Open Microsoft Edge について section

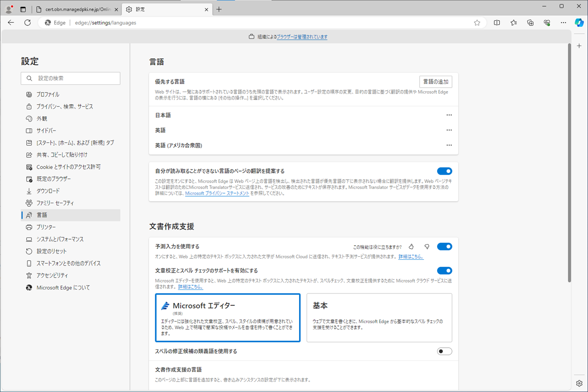point(71,288)
